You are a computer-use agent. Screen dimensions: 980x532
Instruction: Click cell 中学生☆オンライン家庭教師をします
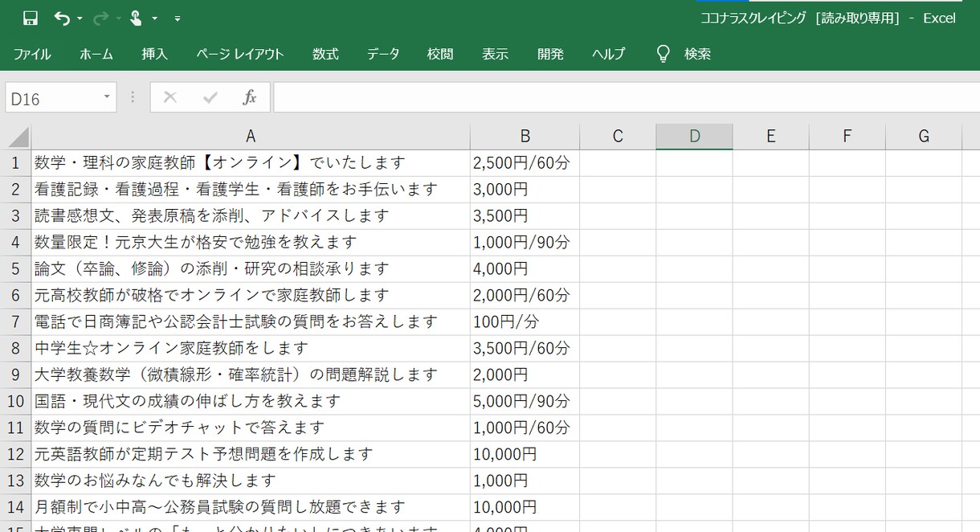251,349
